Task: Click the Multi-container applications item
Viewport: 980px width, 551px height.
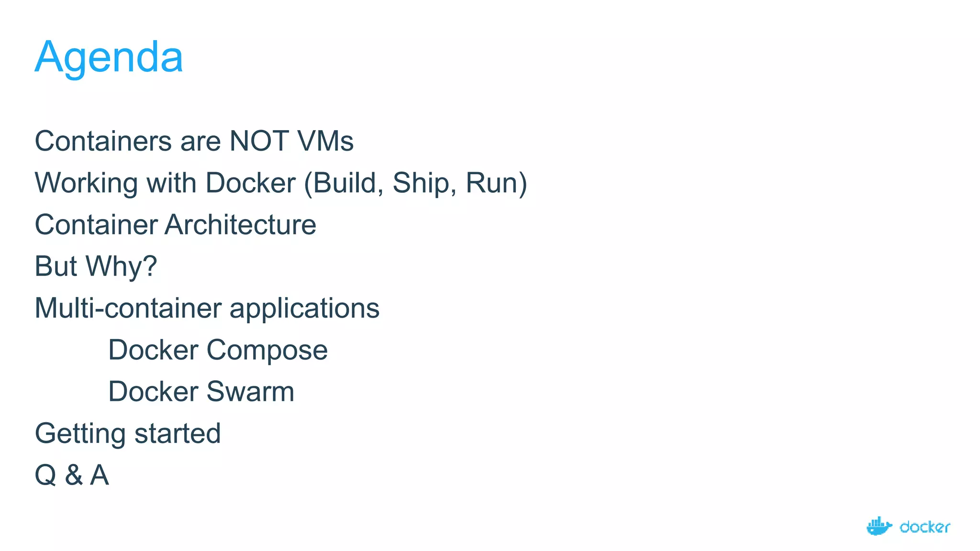Action: click(x=207, y=308)
